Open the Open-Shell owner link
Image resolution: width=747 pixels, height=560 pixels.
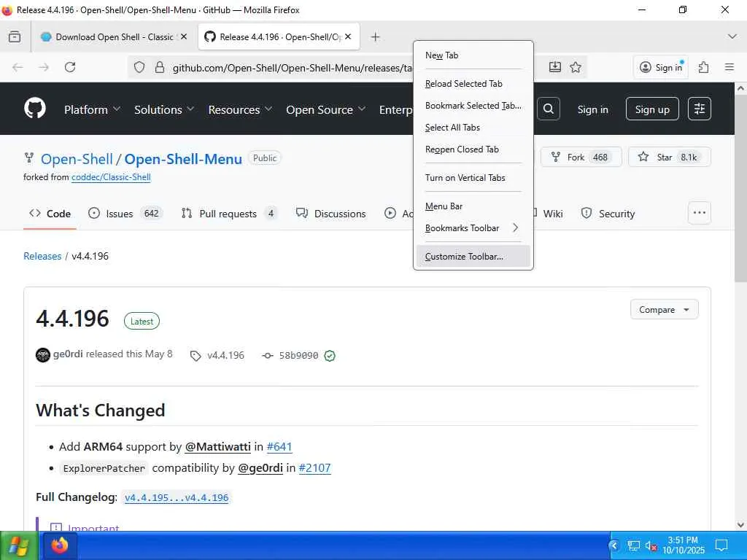[77, 159]
